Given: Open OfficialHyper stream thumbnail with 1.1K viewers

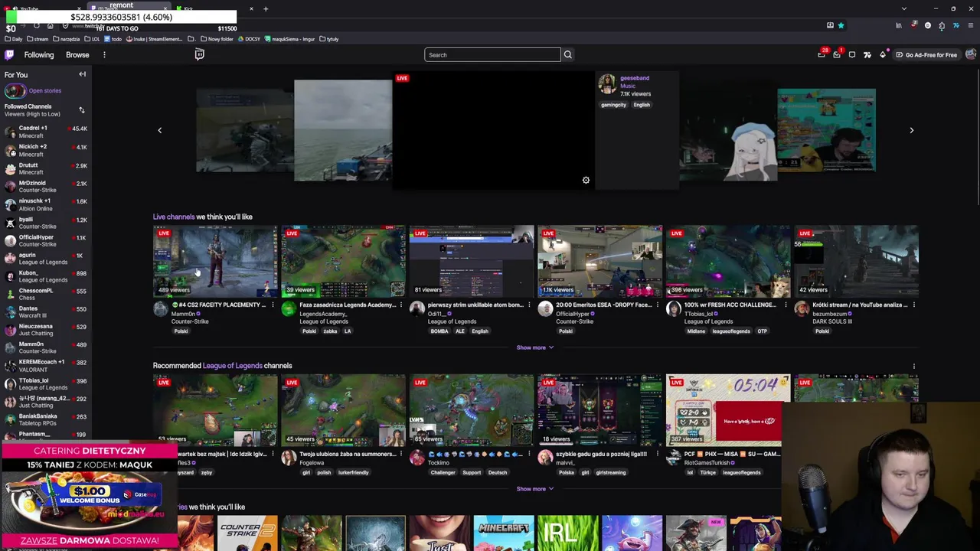Looking at the screenshot, I should tap(599, 260).
